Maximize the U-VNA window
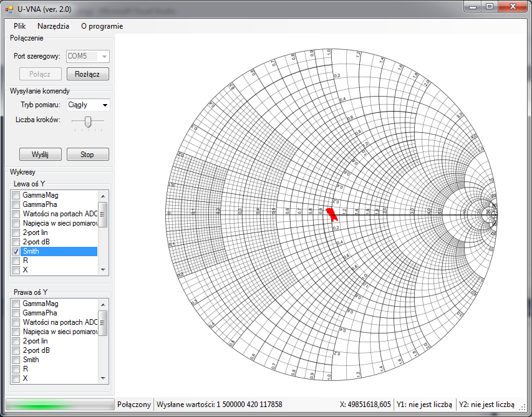Screen dimensions: 532x417 click(x=490, y=6)
